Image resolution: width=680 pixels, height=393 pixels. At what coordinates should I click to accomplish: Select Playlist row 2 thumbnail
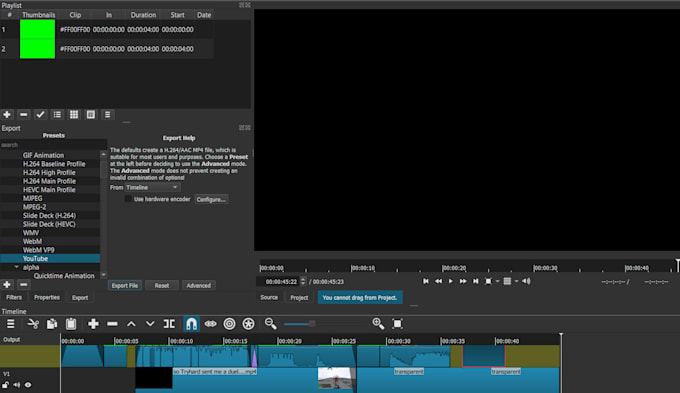coord(37,49)
